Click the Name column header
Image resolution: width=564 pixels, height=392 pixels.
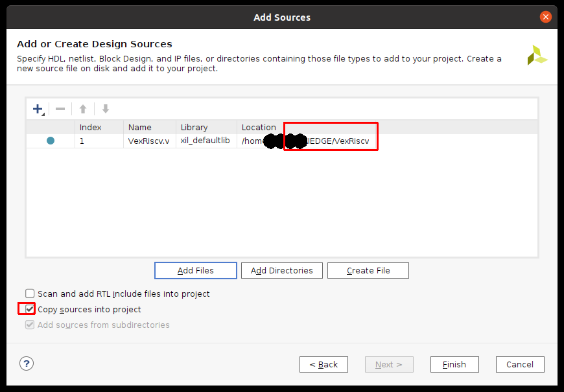click(150, 127)
